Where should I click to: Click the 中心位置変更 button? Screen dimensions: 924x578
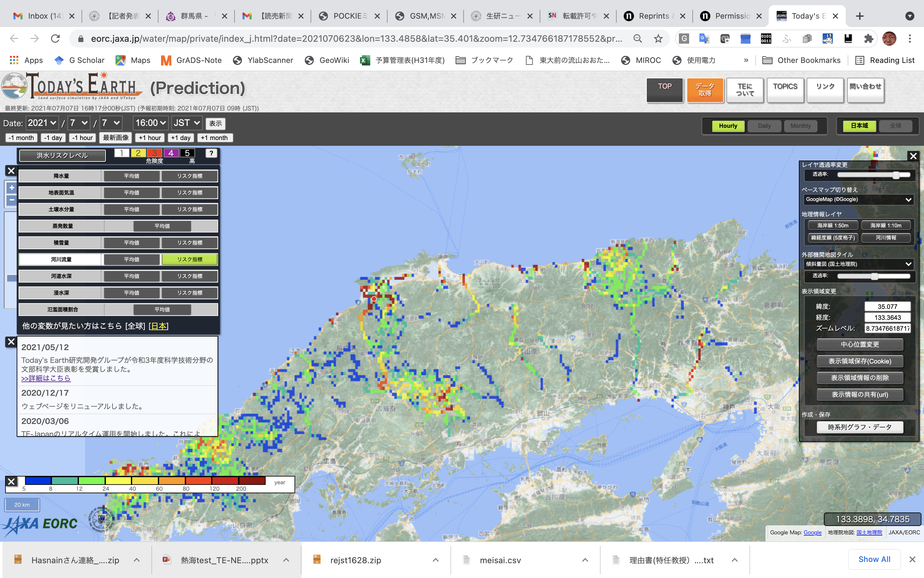(x=860, y=345)
